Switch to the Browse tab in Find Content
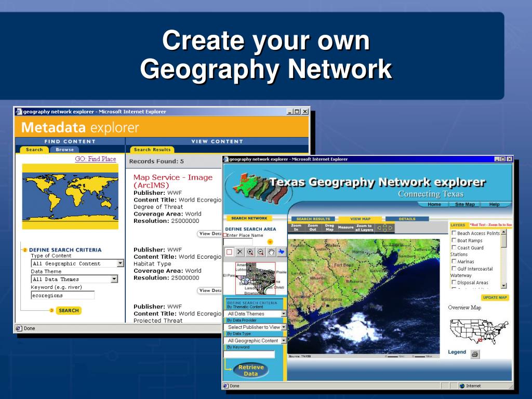 pyautogui.click(x=64, y=150)
